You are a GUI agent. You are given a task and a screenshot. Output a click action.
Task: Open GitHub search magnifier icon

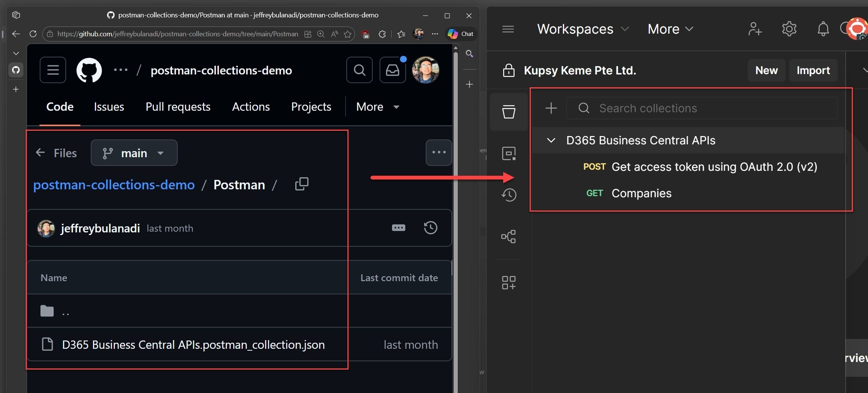pyautogui.click(x=359, y=70)
